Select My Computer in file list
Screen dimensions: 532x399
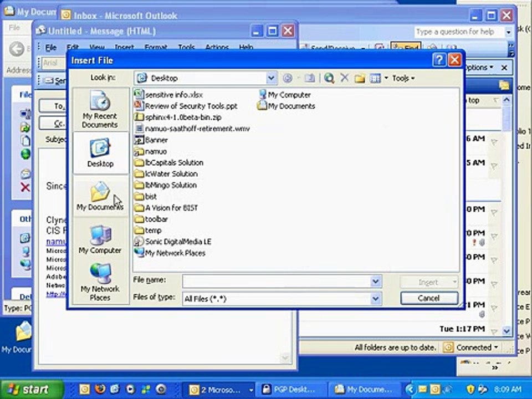click(x=284, y=95)
